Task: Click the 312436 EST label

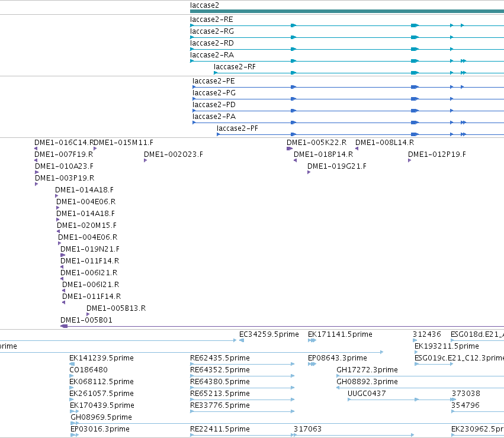Action: (x=427, y=334)
